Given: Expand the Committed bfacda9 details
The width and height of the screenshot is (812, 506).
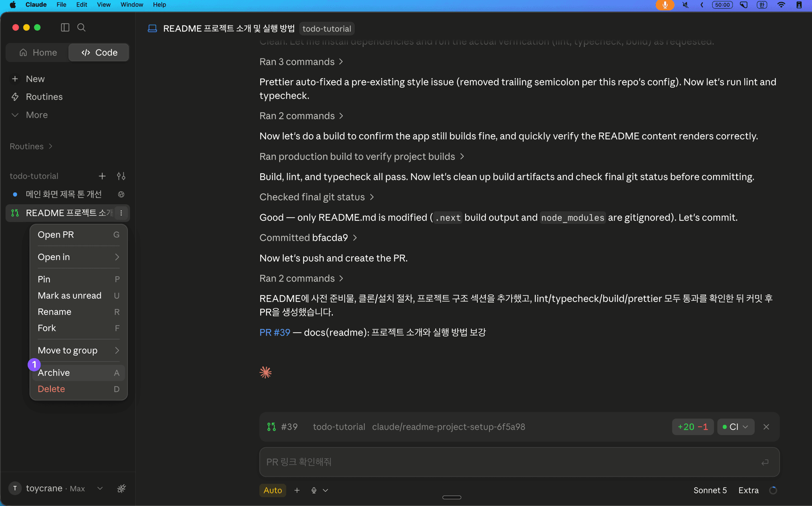Looking at the screenshot, I should 308,238.
